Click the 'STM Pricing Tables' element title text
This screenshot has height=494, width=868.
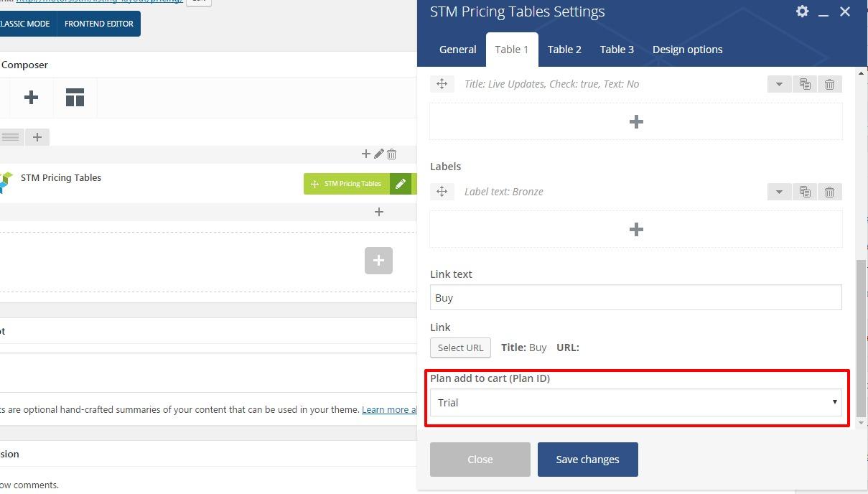point(61,177)
